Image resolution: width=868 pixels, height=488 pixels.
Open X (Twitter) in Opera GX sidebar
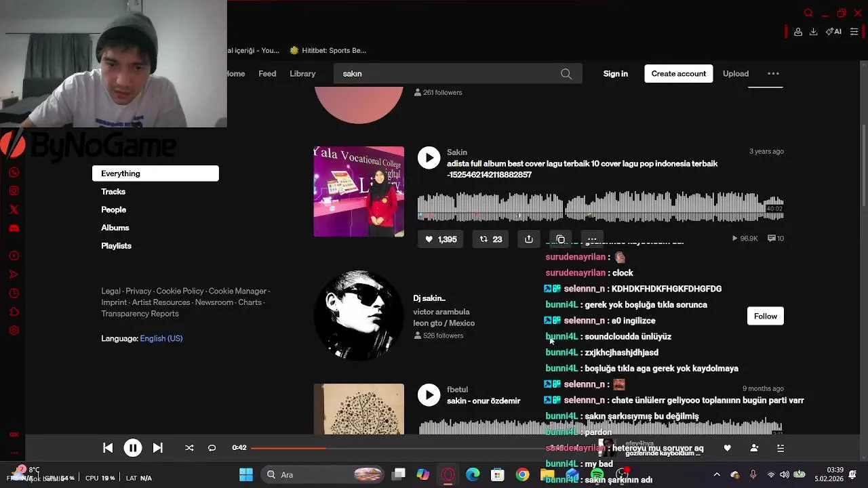click(x=14, y=209)
